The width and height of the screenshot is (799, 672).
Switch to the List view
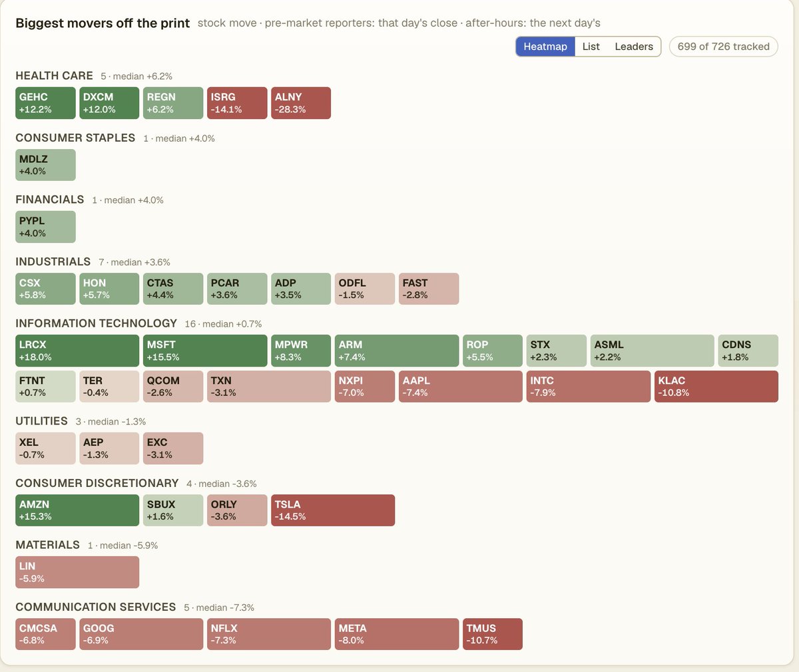(x=591, y=47)
